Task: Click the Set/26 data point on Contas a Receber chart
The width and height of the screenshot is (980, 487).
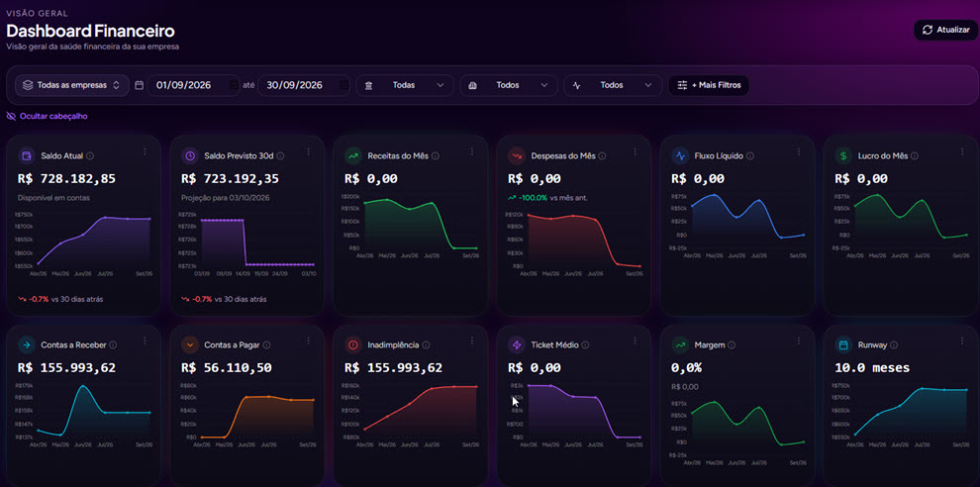Action: pos(150,413)
